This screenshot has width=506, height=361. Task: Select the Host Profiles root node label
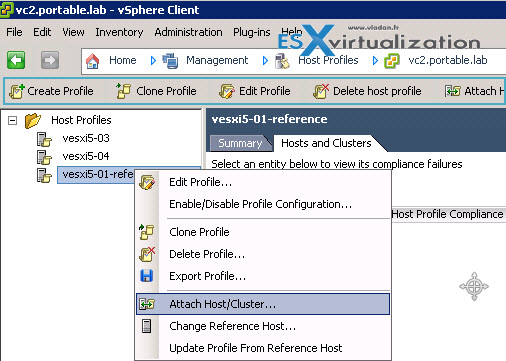pyautogui.click(x=81, y=120)
